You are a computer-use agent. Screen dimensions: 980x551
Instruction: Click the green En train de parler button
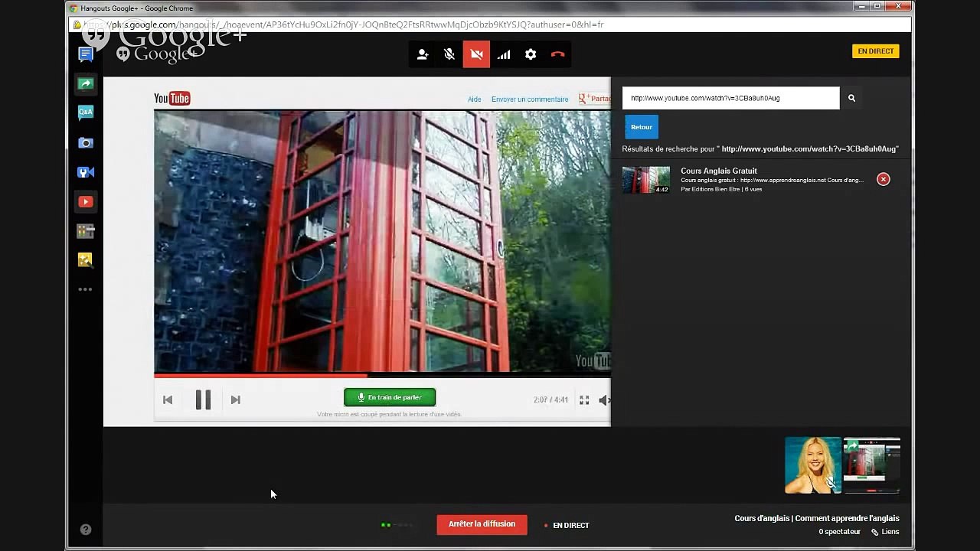390,397
